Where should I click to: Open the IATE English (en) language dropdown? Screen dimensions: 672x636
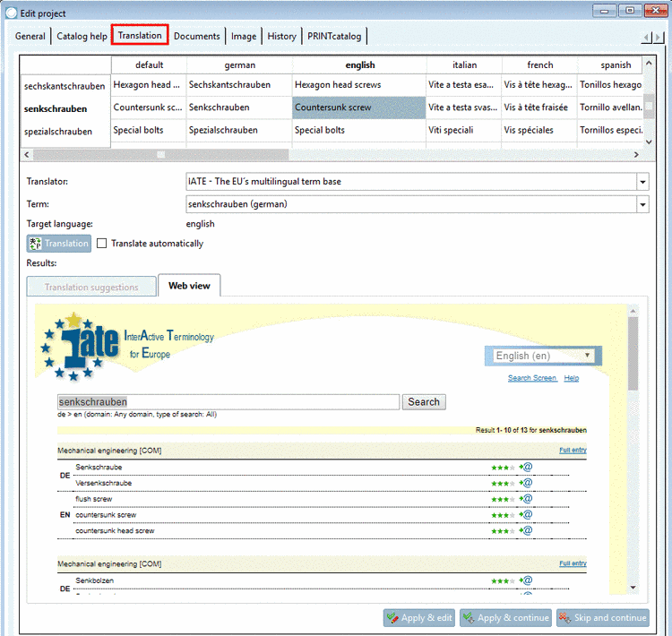pos(543,356)
